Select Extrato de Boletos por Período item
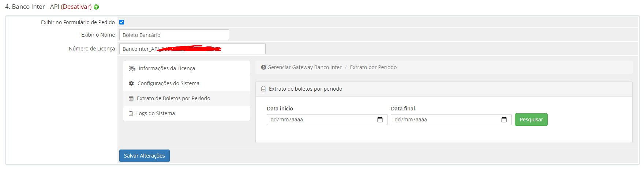The image size is (644, 170). point(187,98)
